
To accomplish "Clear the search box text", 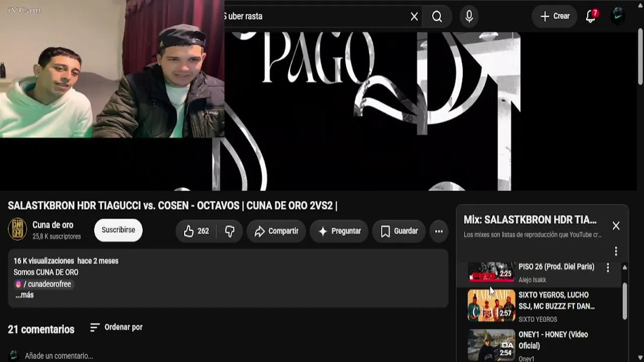I will point(414,17).
